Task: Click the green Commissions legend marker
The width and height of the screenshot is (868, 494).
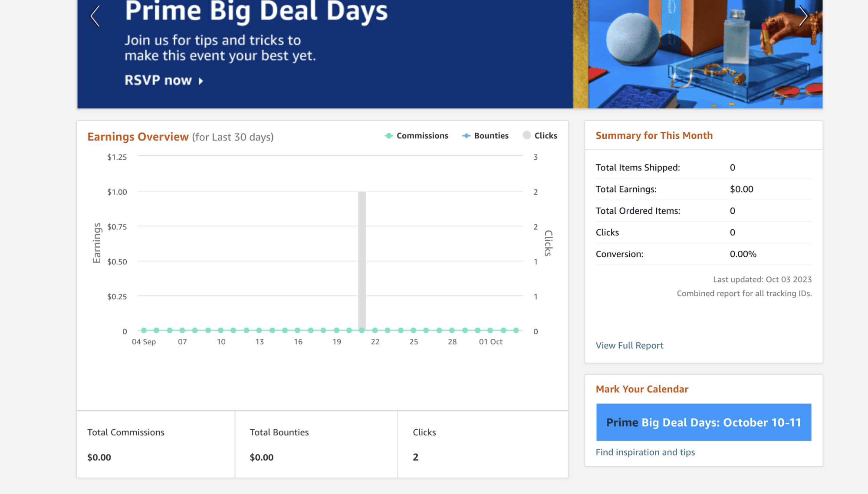Action: tap(389, 136)
